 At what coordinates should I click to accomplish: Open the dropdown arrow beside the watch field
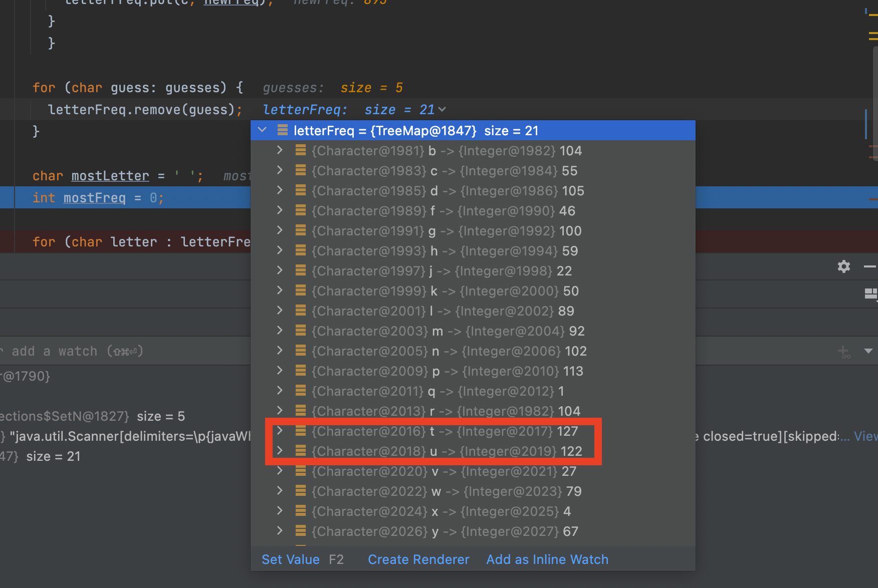click(x=868, y=351)
